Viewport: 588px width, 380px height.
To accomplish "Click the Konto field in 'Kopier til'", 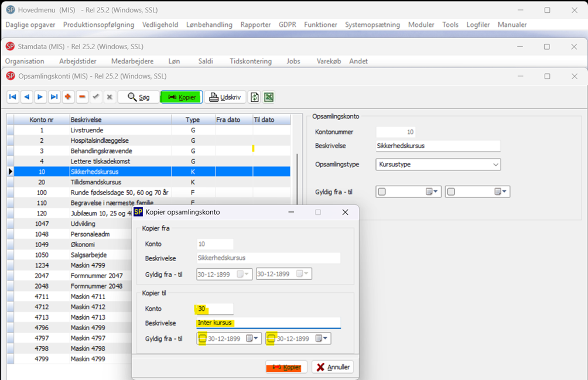I will (x=214, y=309).
